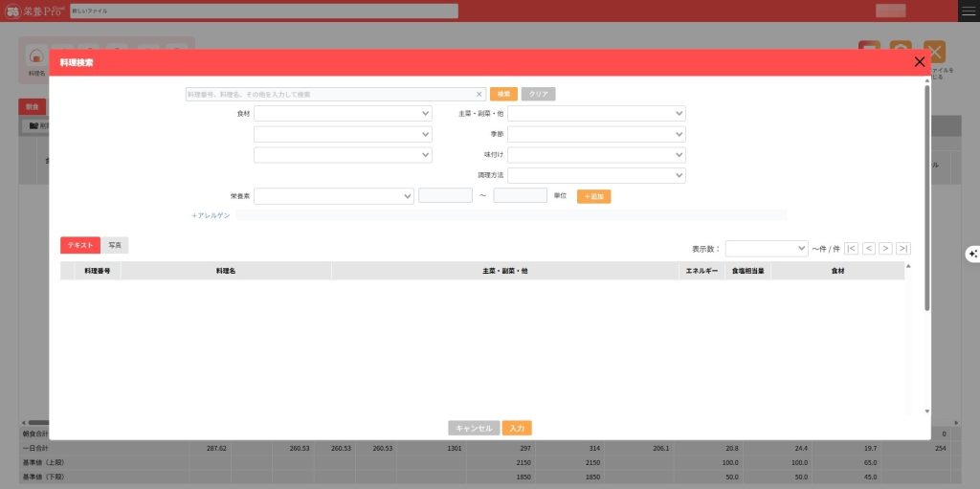Image resolution: width=980 pixels, height=489 pixels.
Task: Go to the previous results page
Action: [869, 248]
